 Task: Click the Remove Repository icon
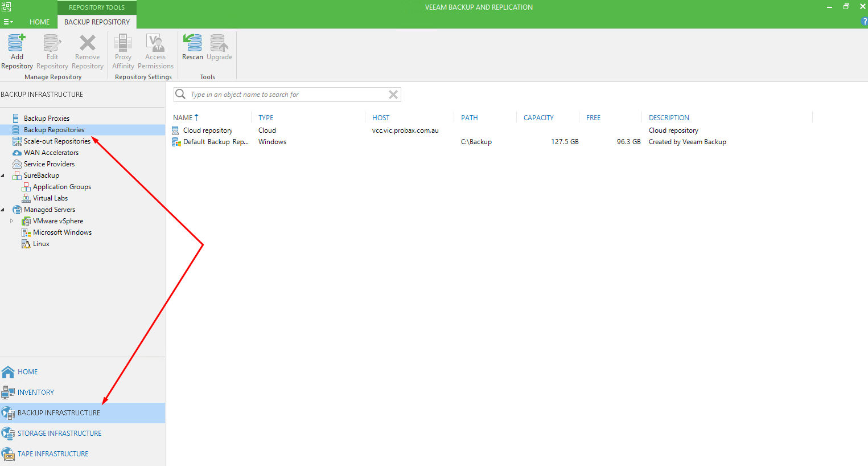[x=87, y=43]
